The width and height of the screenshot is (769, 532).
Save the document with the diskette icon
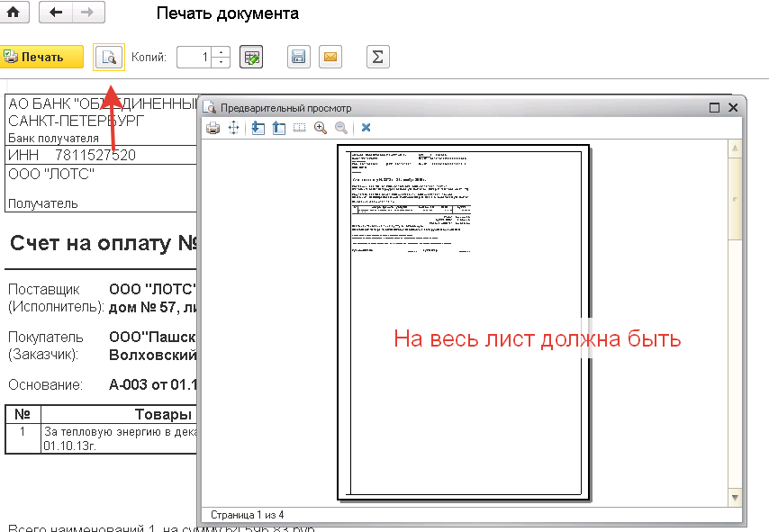pyautogui.click(x=299, y=58)
